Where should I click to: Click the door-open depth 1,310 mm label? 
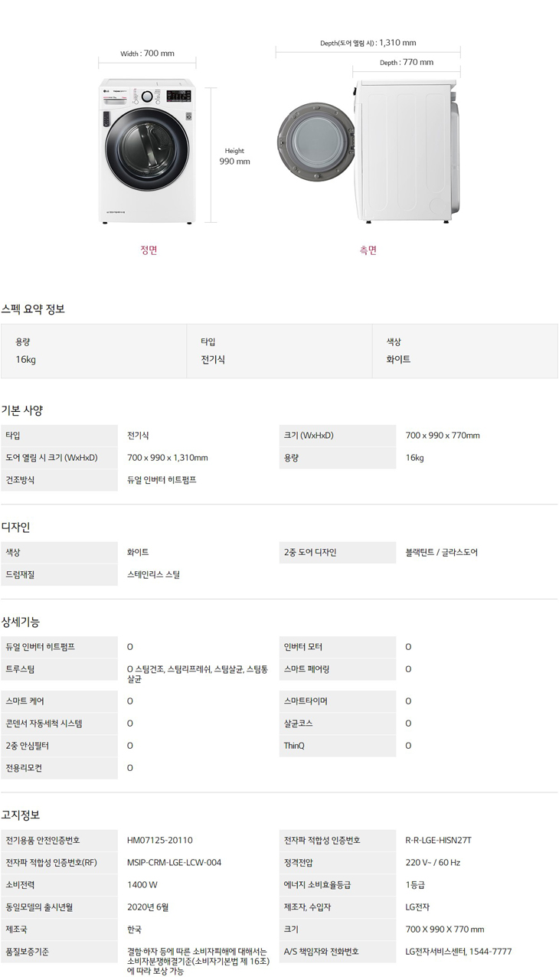368,43
